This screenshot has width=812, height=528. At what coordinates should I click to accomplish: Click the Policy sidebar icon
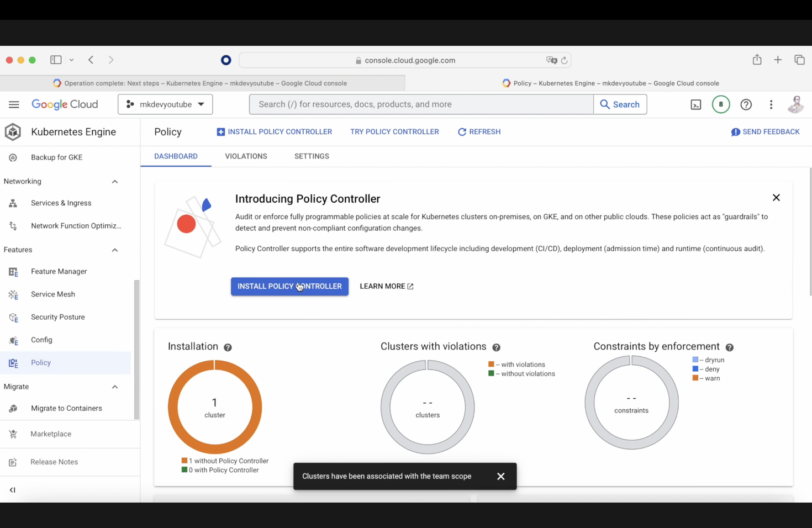[x=13, y=363]
